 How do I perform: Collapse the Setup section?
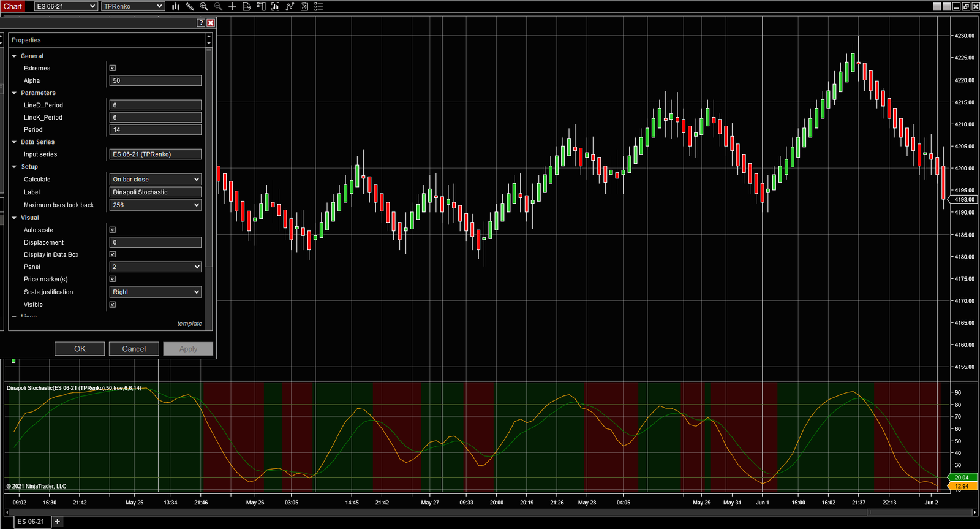(x=14, y=166)
